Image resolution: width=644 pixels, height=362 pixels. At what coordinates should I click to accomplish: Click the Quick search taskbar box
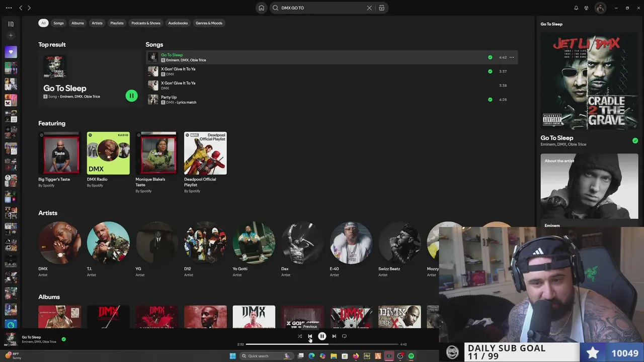tap(266, 356)
